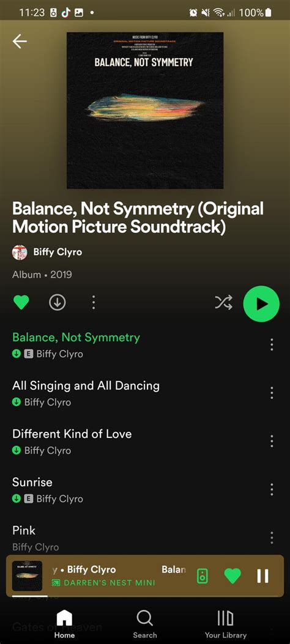
Task: Open options for All Singing and All Dancing
Action: [272, 393]
